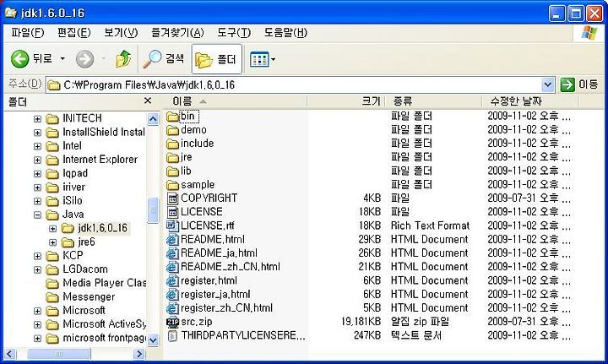Sort by the 종류 column header

(x=433, y=101)
